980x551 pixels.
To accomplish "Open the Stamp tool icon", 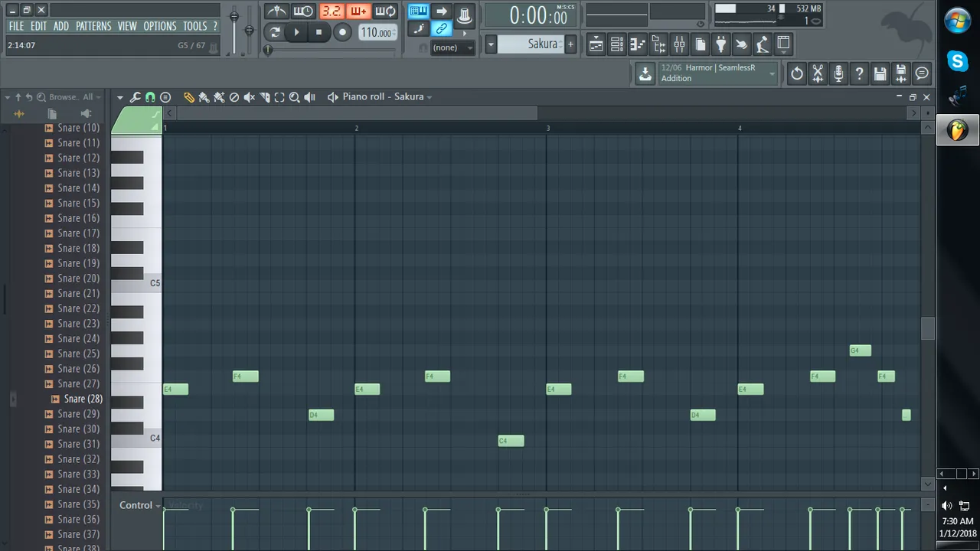I will tap(165, 97).
